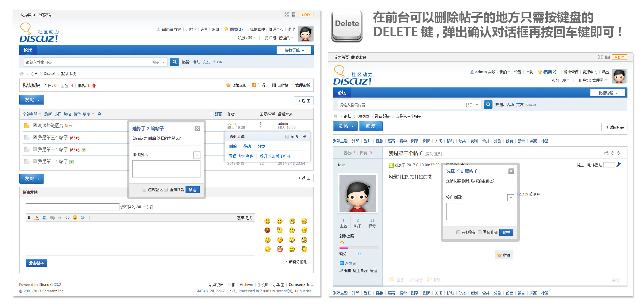The width and height of the screenshot is (644, 308).
Task: Open 快捷导航 dropdown on the forum list page
Action: tap(294, 50)
